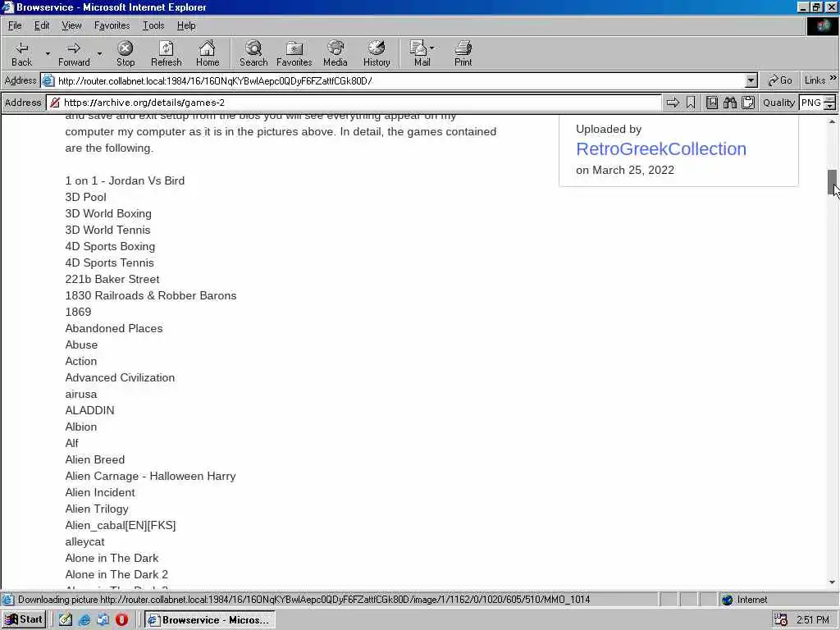Viewport: 840px width, 630px height.
Task: Open the Help menu
Action: point(186,25)
